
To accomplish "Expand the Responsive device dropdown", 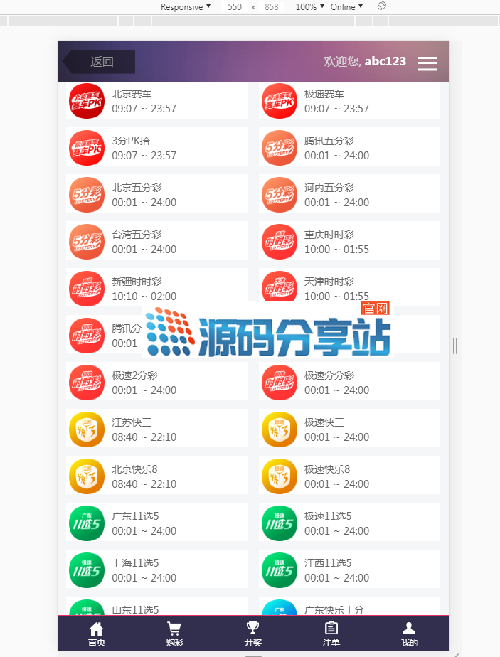I will pos(185,6).
